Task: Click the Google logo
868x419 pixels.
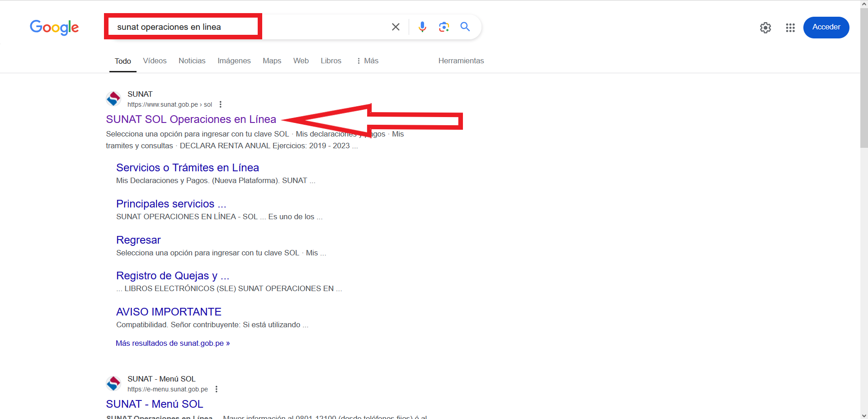Action: click(x=54, y=27)
